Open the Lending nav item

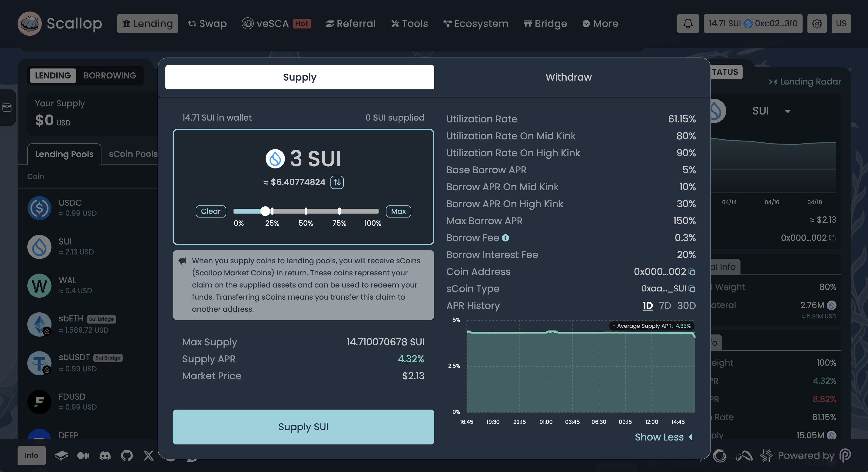(147, 24)
